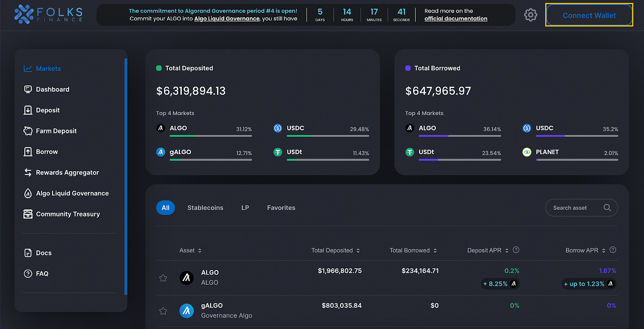
Task: Follow the Algo Liquid Governance banner link
Action: click(227, 19)
